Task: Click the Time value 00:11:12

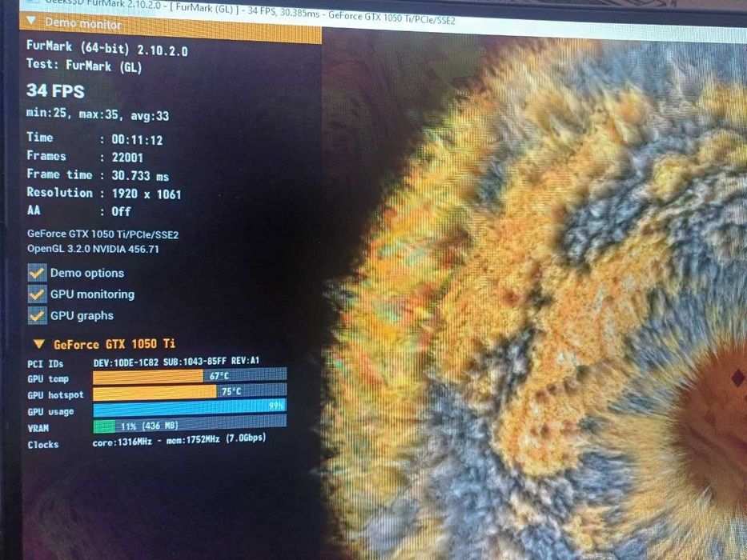Action: [x=137, y=139]
